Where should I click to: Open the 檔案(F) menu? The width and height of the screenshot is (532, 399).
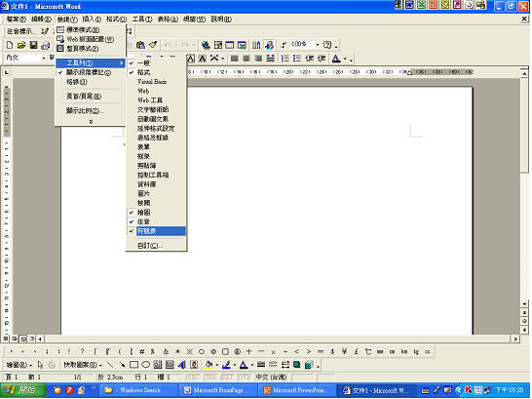tap(17, 20)
